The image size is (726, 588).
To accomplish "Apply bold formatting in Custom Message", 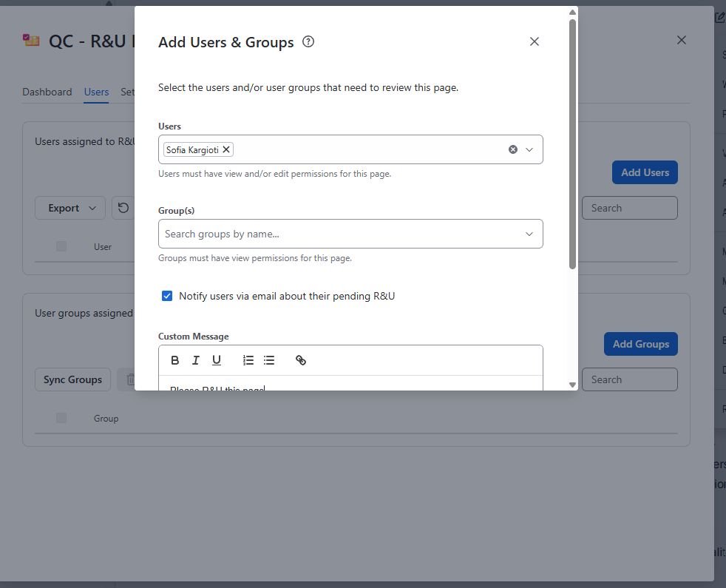I will [174, 360].
